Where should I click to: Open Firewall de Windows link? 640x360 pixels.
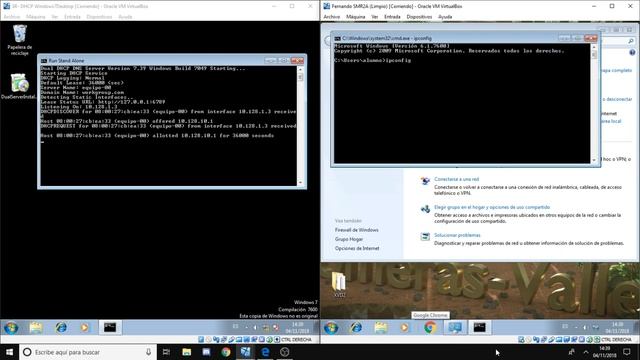pyautogui.click(x=357, y=230)
